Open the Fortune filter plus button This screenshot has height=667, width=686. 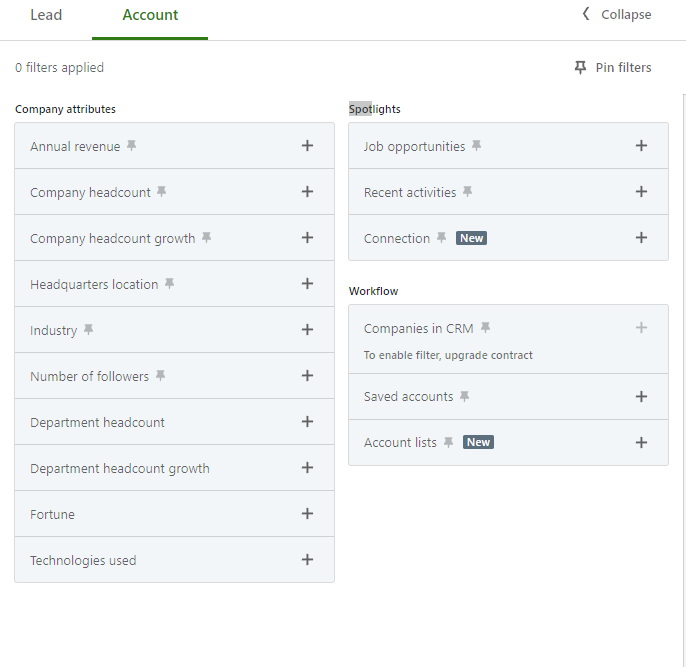coord(307,514)
